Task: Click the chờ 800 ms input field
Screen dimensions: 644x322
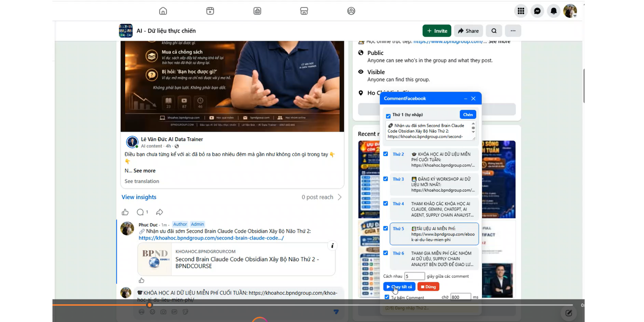Action: click(x=460, y=297)
